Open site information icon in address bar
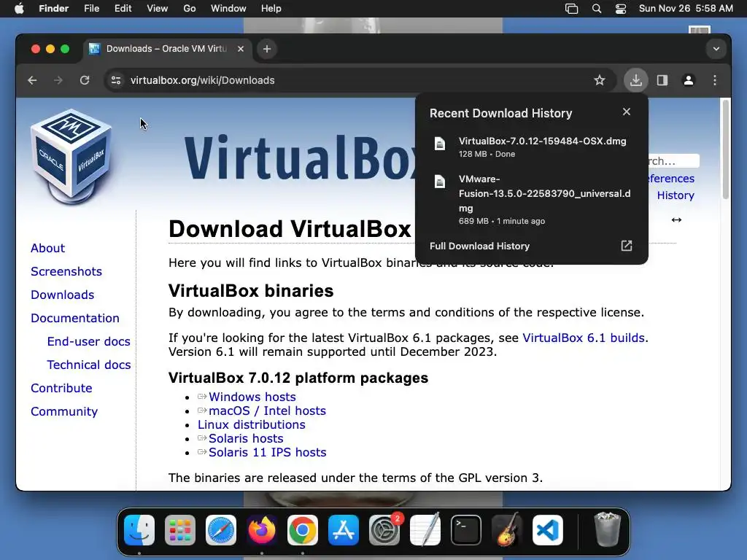Viewport: 747px width, 560px height. click(x=116, y=80)
